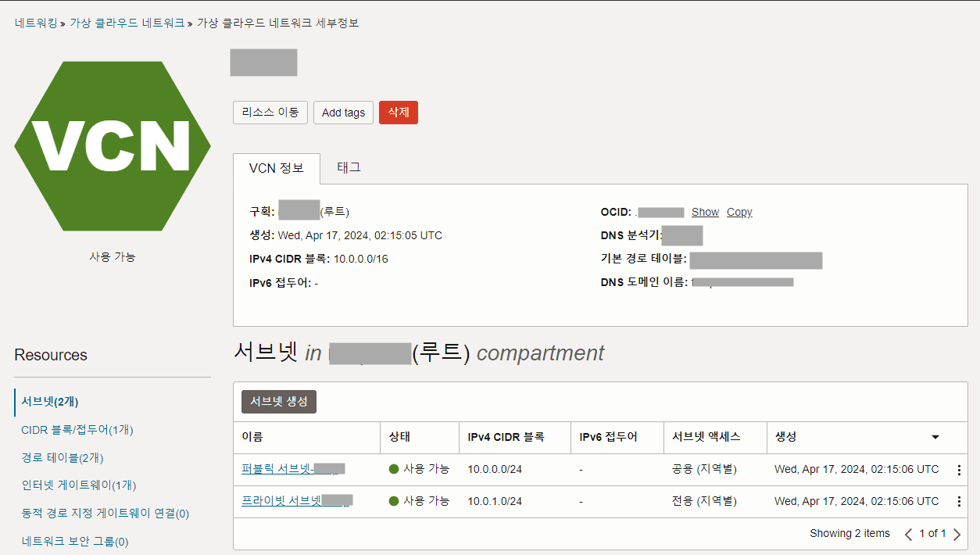Click the Add tags button

[343, 113]
